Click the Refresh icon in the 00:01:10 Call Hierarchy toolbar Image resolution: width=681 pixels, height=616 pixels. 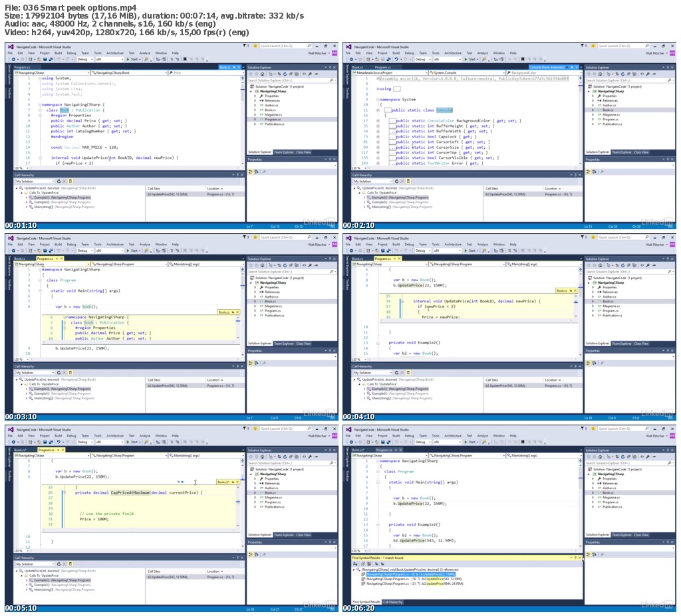[x=59, y=181]
